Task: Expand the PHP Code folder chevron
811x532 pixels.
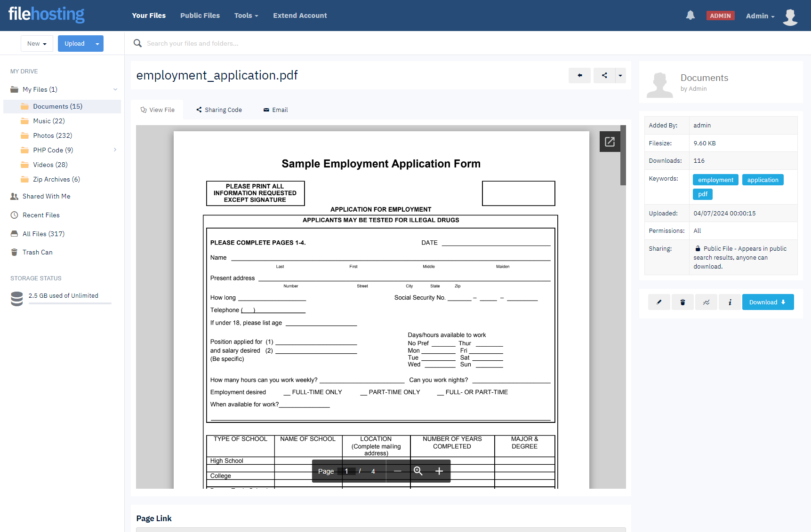Action: pos(115,150)
